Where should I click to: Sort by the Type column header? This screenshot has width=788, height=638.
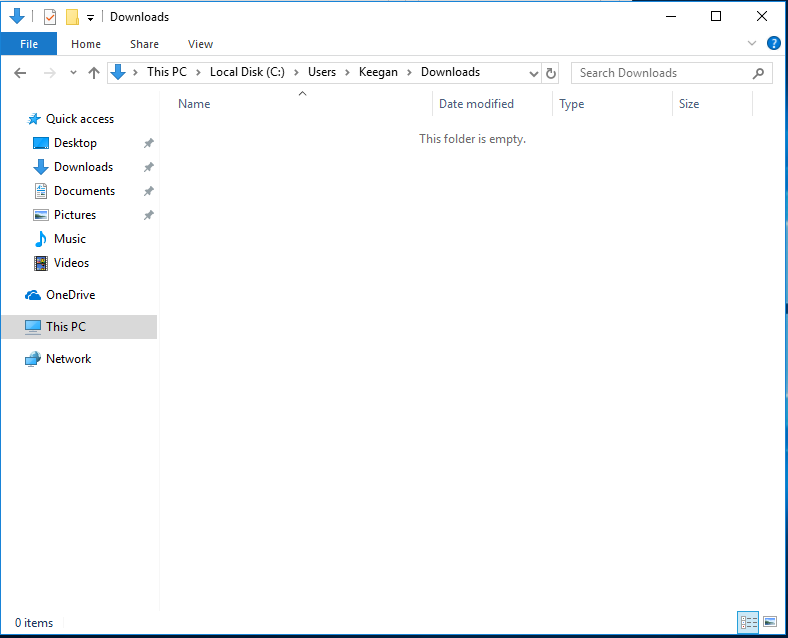coord(571,103)
